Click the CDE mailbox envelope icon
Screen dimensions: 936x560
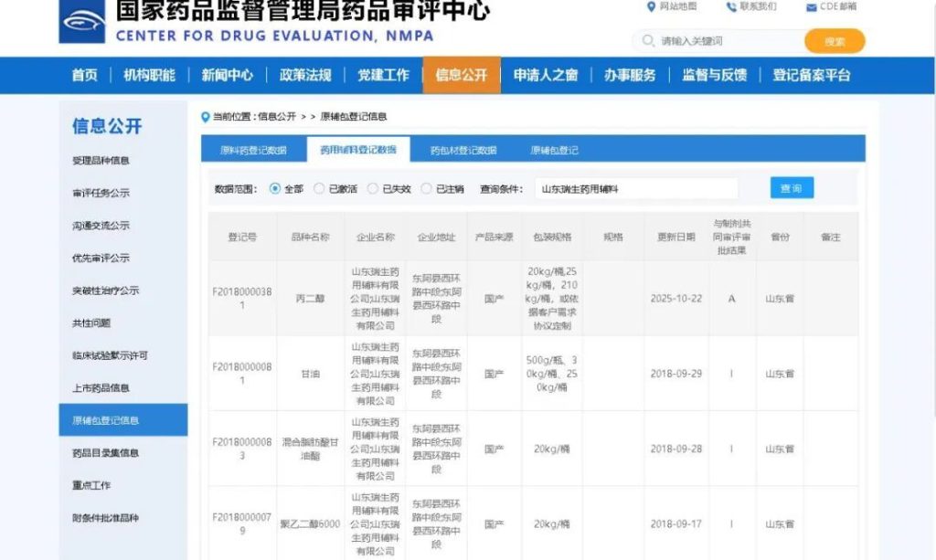pyautogui.click(x=811, y=7)
